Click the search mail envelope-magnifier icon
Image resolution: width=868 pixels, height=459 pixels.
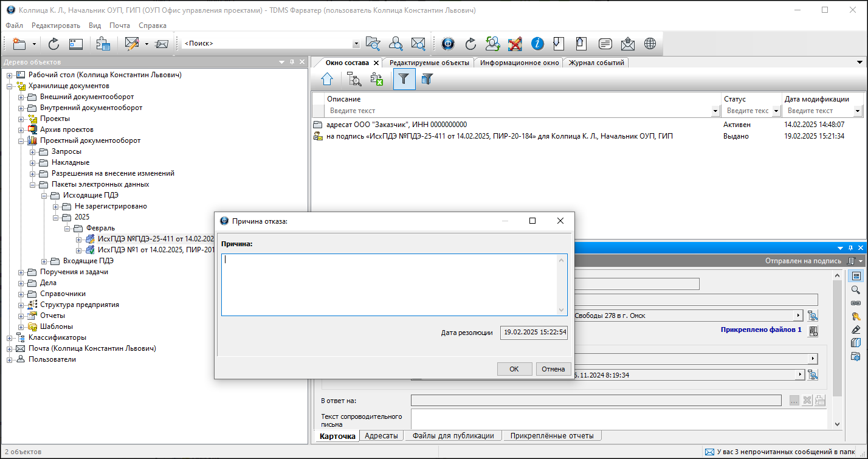(418, 44)
